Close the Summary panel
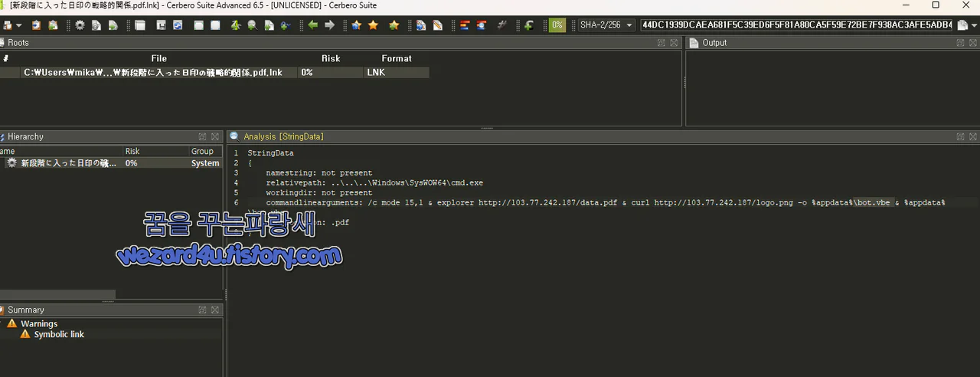Screen dimensions: 980x377 pyautogui.click(x=215, y=310)
